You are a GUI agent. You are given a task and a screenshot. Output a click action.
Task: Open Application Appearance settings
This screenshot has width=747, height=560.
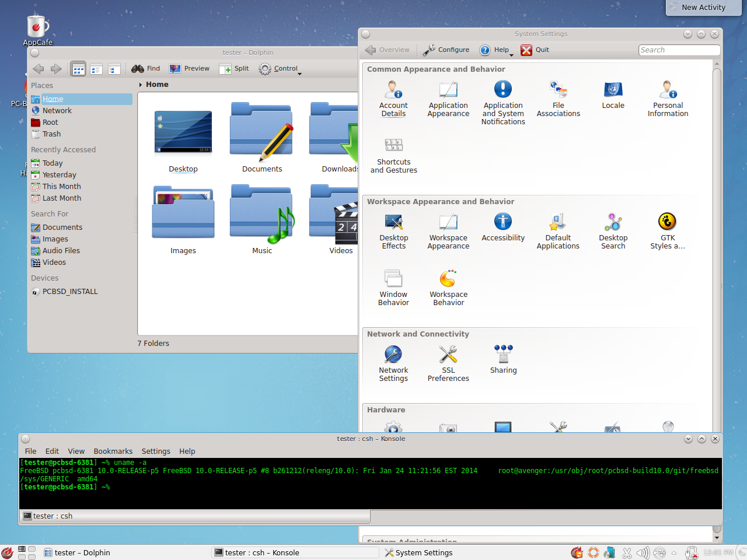pos(448,99)
